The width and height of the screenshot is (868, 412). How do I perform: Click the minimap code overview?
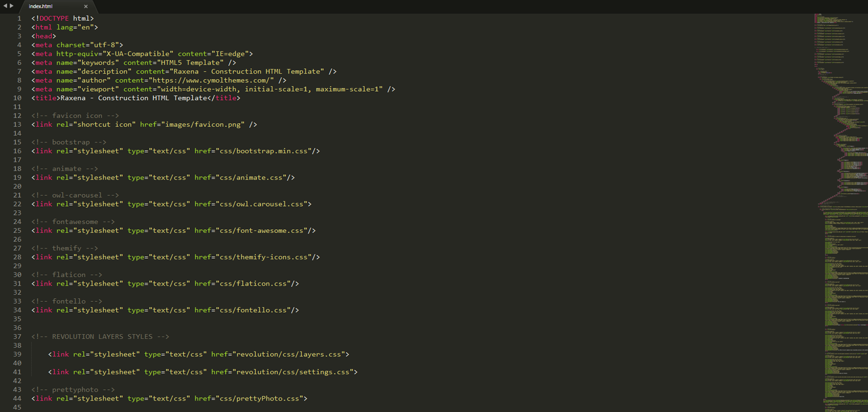point(840,212)
